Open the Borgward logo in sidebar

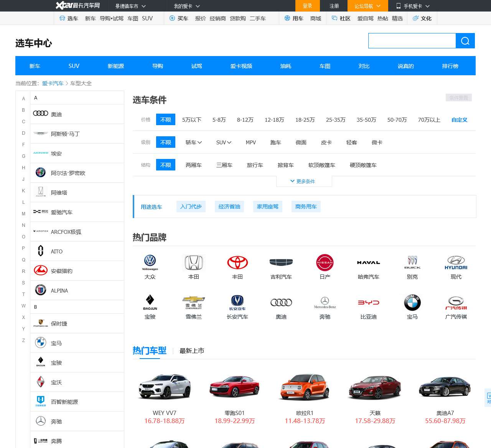[40, 382]
